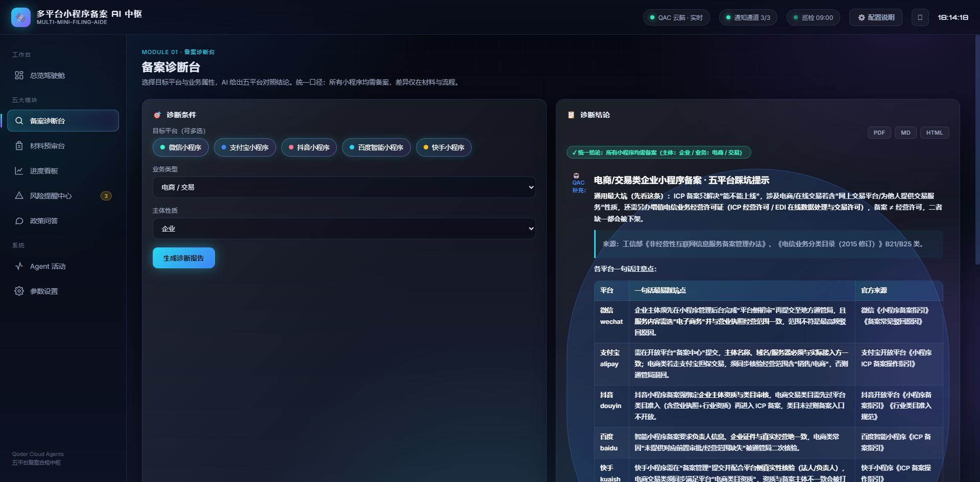Click the 统一结论 green conclusion tag
Viewport: 980px width, 482px height.
coord(658,153)
